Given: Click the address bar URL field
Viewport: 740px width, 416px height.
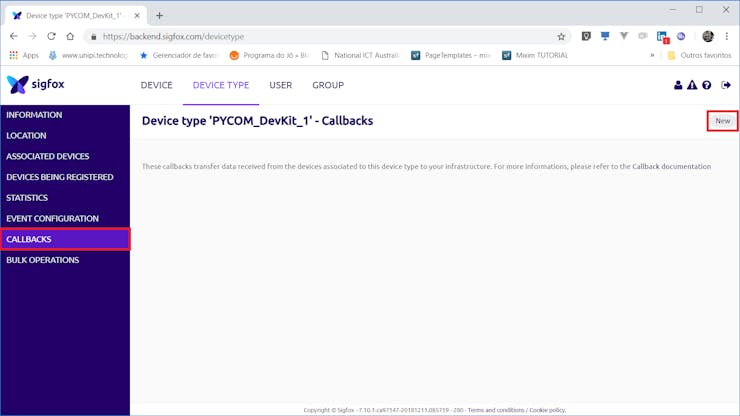Looking at the screenshot, I should (x=326, y=36).
